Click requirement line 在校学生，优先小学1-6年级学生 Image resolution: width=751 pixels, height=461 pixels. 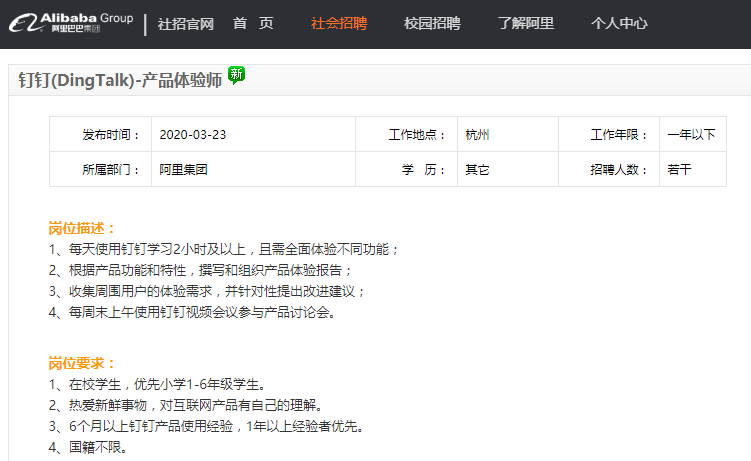(157, 384)
